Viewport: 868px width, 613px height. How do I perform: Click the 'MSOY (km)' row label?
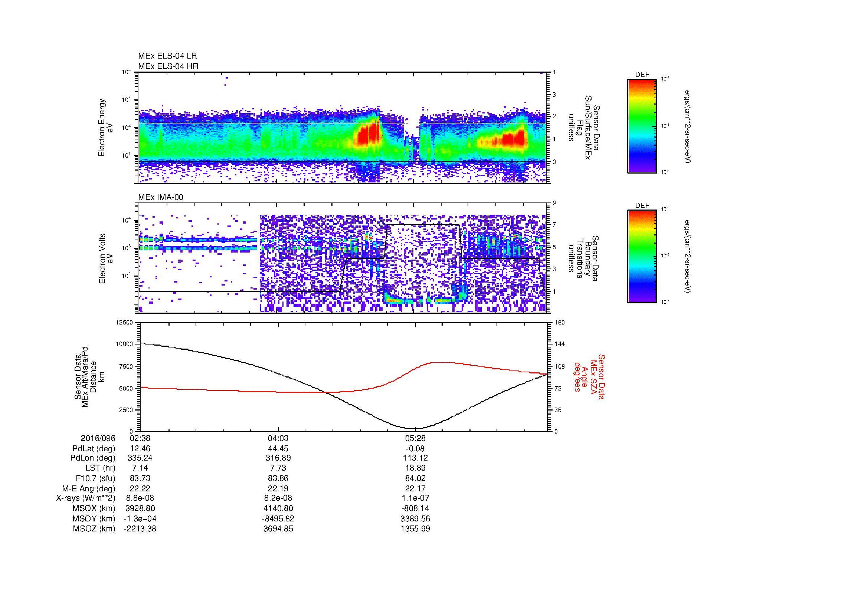(x=94, y=518)
